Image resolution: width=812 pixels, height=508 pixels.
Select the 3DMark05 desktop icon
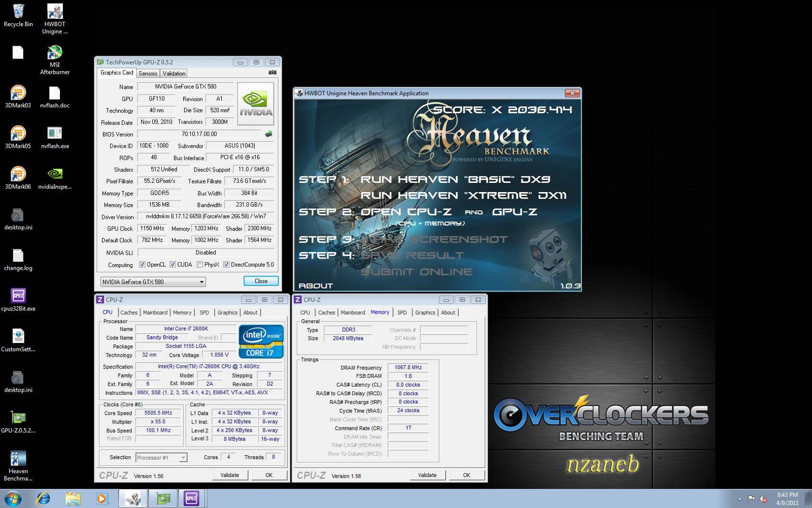tap(18, 137)
